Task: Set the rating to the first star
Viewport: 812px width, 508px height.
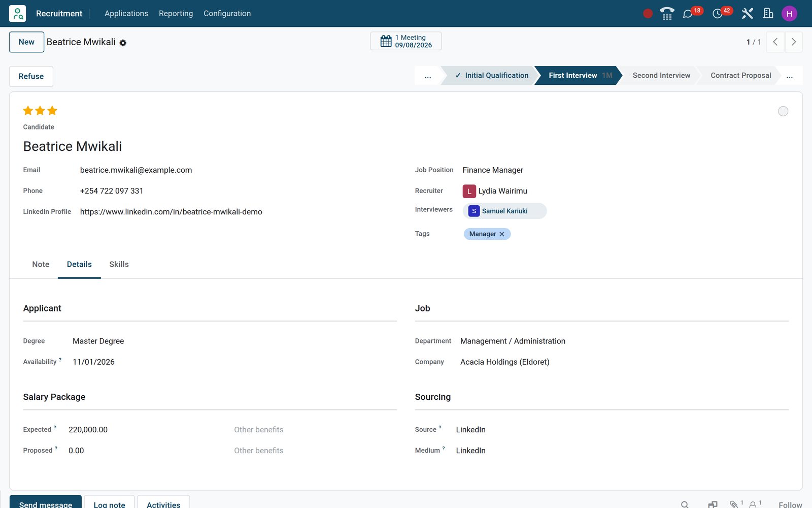Action: 28,111
